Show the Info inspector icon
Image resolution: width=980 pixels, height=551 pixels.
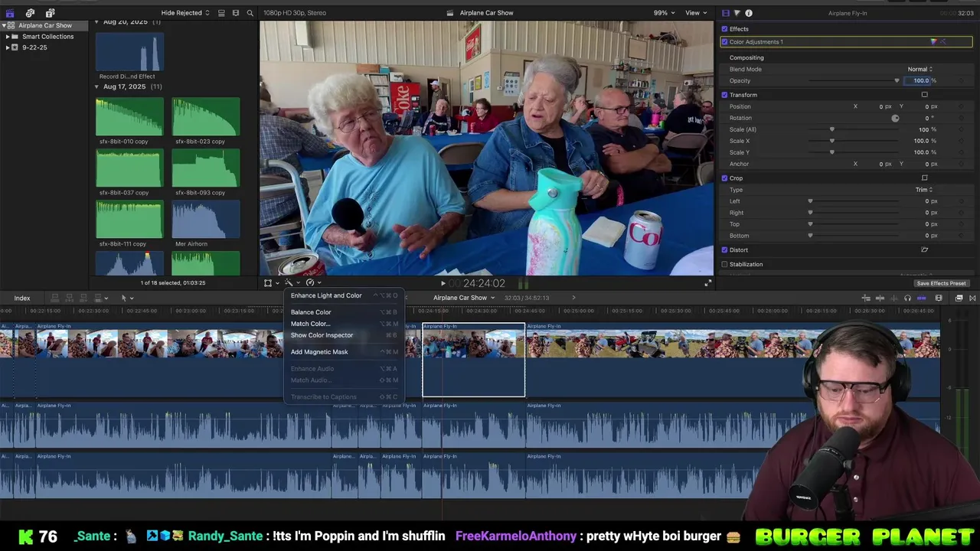point(749,13)
